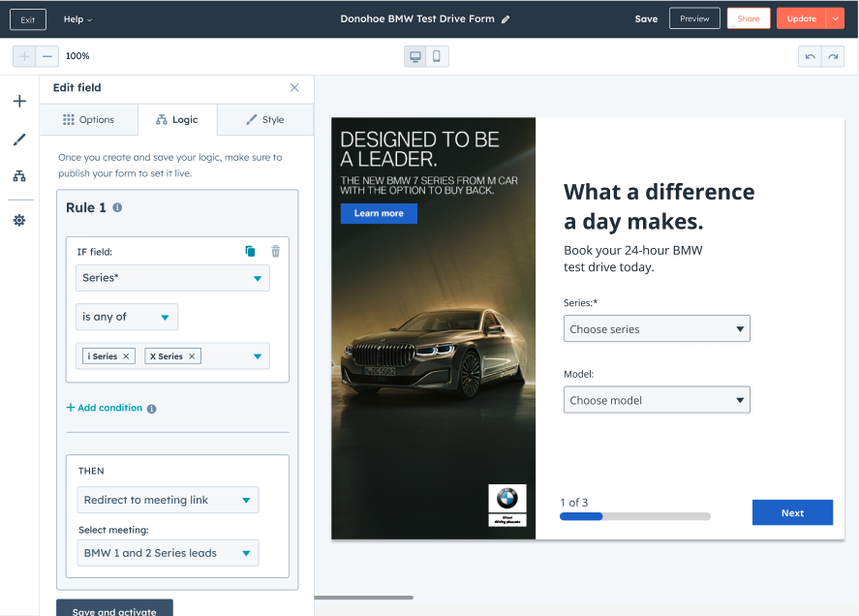Open the 'Choose series' dropdown on the form
The width and height of the screenshot is (859, 616).
[657, 328]
